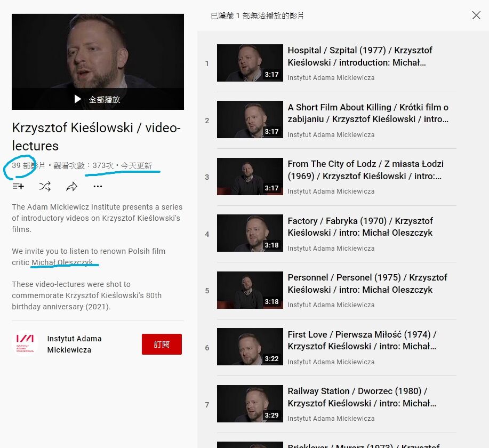Shuffle the playlist
489x448 pixels.
[45, 187]
